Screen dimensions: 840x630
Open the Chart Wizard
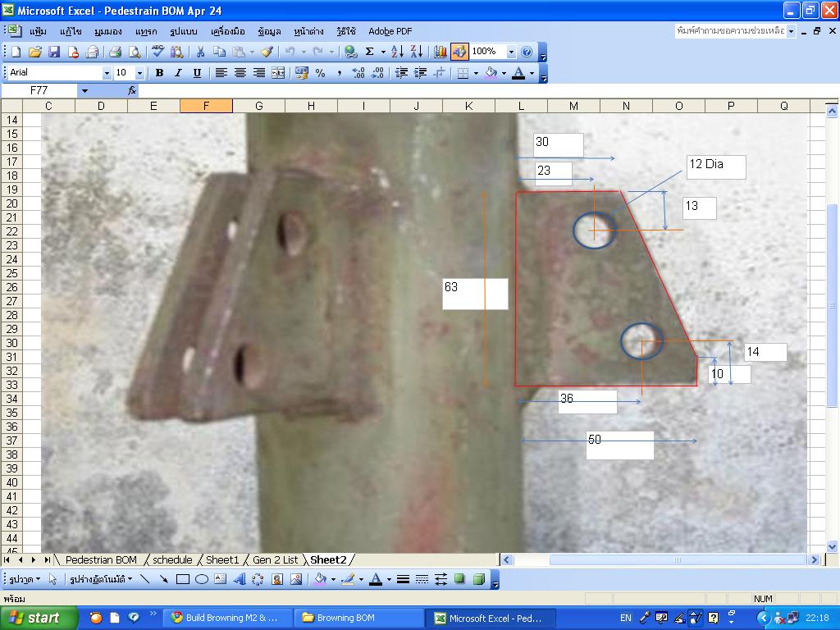pyautogui.click(x=441, y=52)
